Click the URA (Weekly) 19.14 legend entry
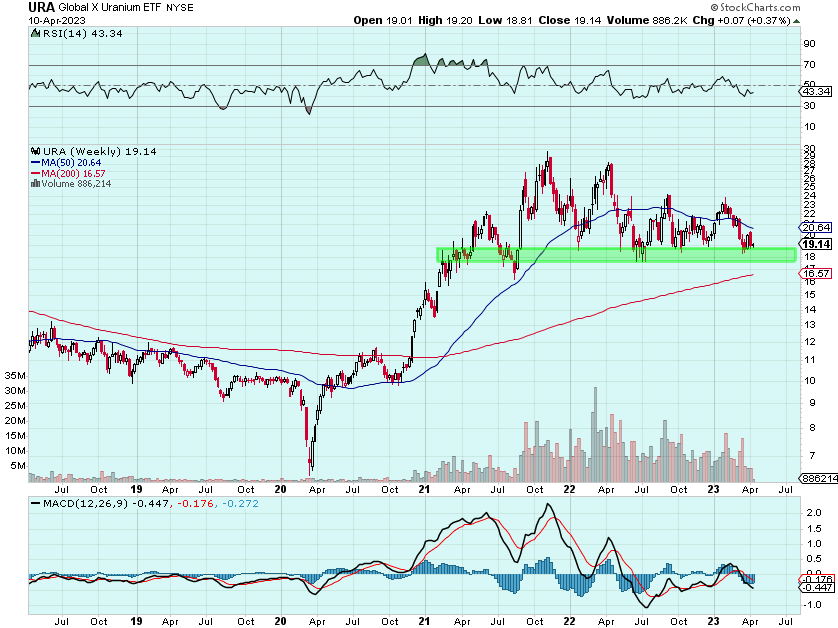The image size is (838, 628). pyautogui.click(x=100, y=151)
